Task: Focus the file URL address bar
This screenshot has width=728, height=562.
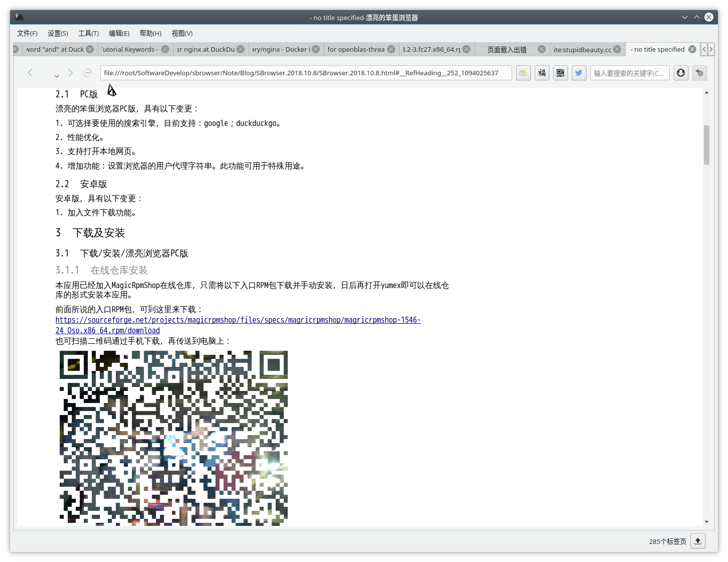Action: coord(306,73)
